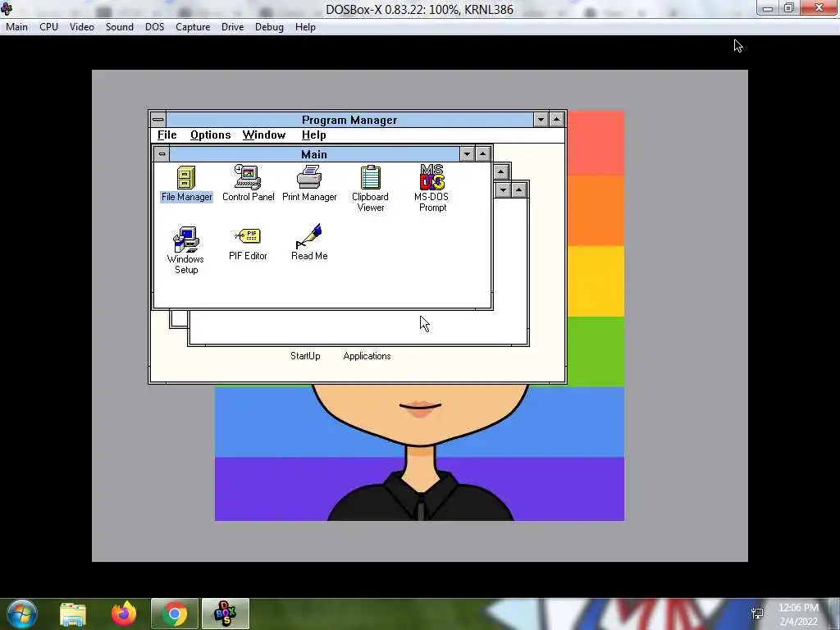Maximize the Main group window

482,154
